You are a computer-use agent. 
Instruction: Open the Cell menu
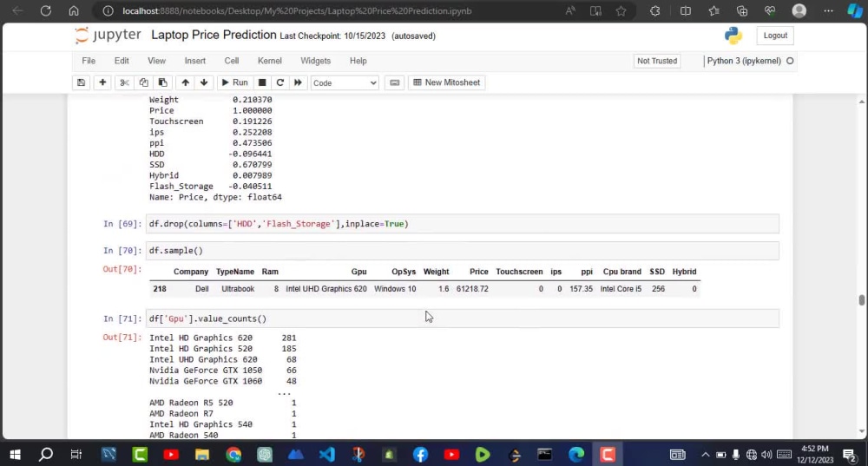point(232,61)
